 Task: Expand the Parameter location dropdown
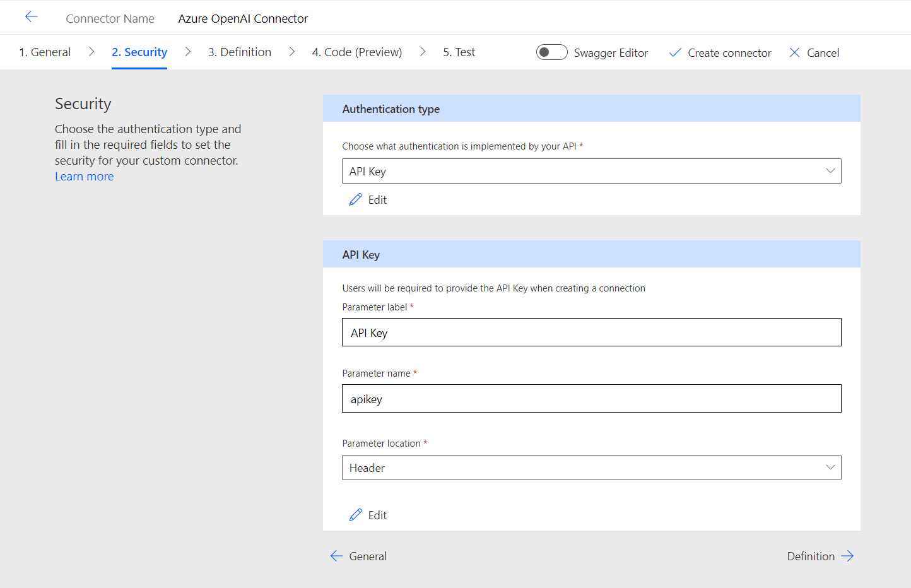click(591, 467)
